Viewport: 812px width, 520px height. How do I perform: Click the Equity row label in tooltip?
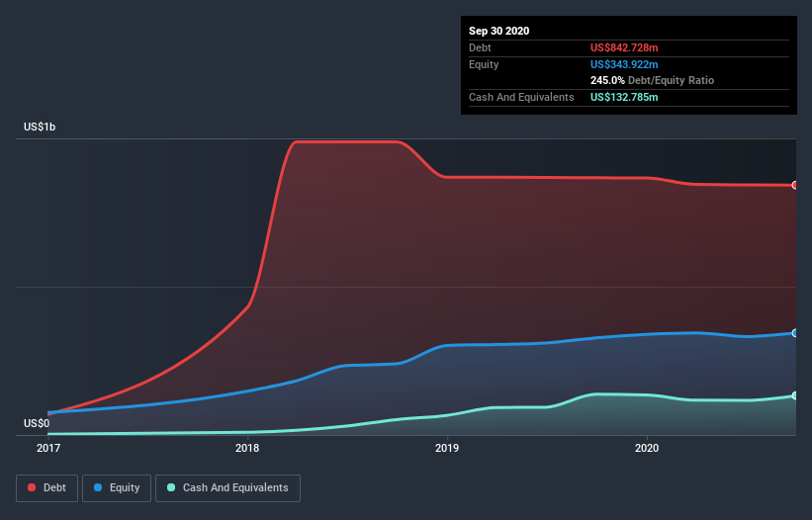pyautogui.click(x=484, y=64)
